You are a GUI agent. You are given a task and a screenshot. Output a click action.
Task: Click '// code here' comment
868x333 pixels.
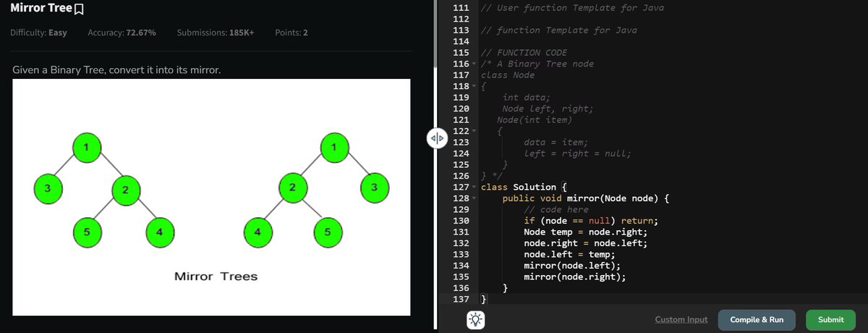tap(556, 209)
